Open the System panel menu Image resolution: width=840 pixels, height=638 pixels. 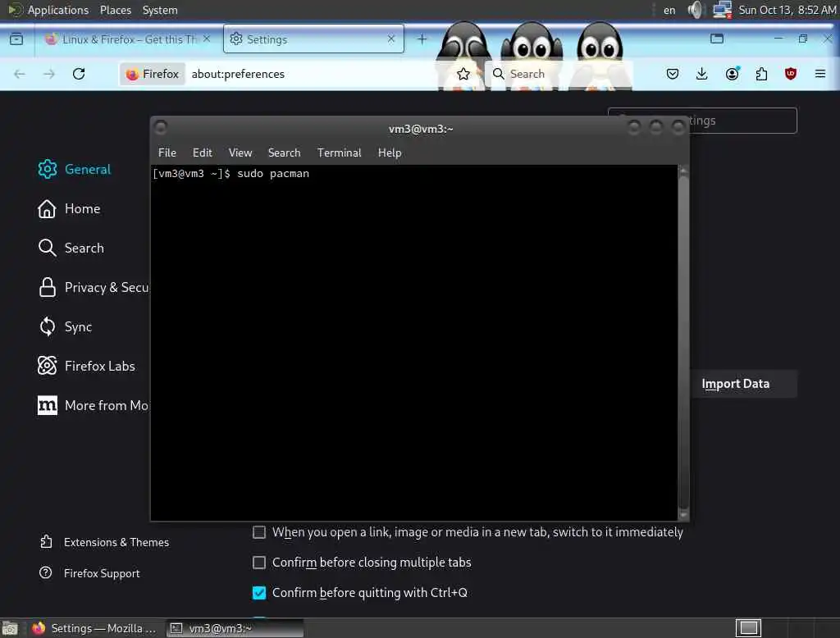(x=160, y=10)
